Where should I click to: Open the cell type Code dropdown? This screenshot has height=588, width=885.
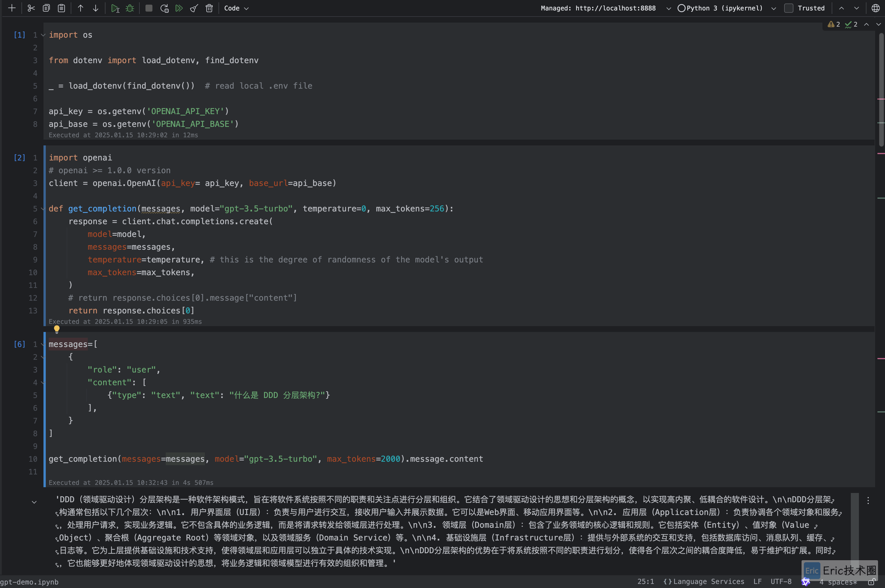tap(236, 8)
